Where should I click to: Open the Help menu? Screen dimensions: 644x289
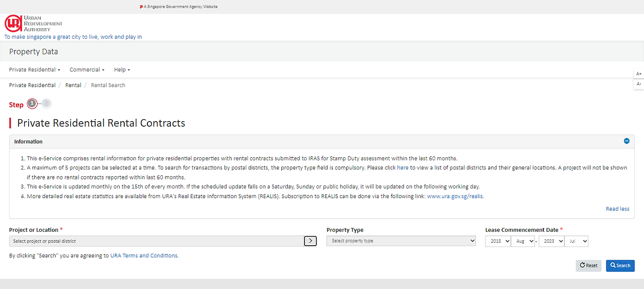click(122, 69)
